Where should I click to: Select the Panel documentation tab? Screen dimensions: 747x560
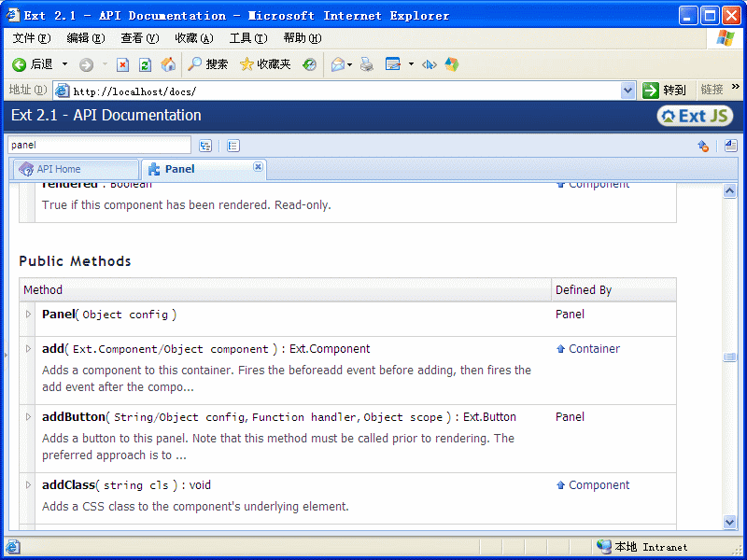tap(204, 169)
